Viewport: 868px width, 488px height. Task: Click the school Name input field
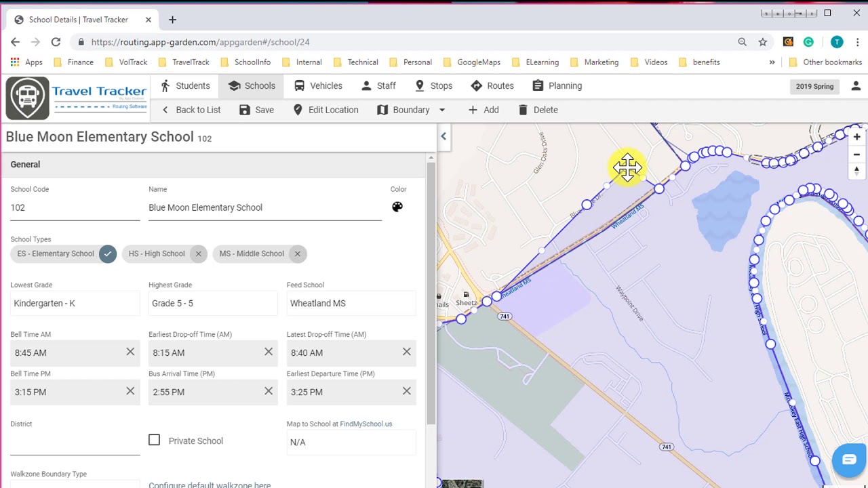tap(265, 207)
